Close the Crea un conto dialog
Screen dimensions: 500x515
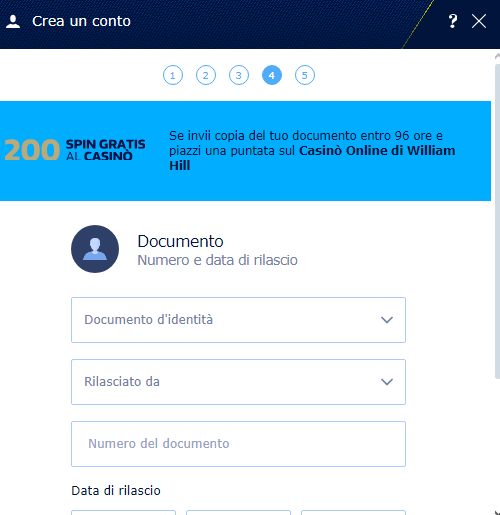point(479,21)
